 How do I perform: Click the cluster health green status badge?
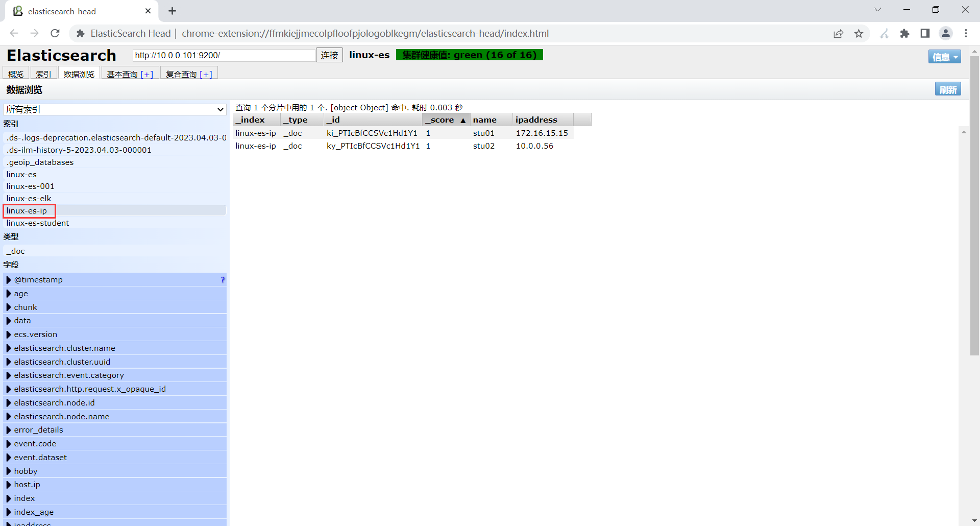(470, 55)
